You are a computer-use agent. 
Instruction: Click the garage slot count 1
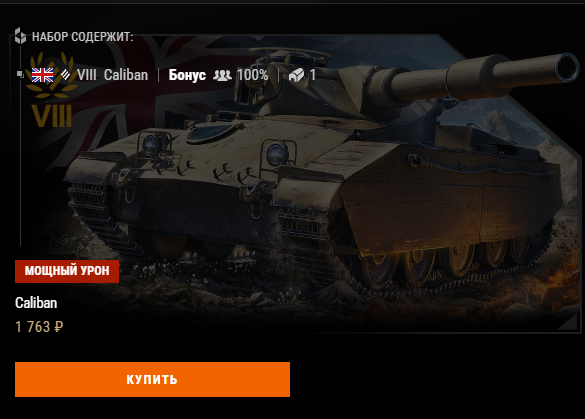[x=313, y=75]
